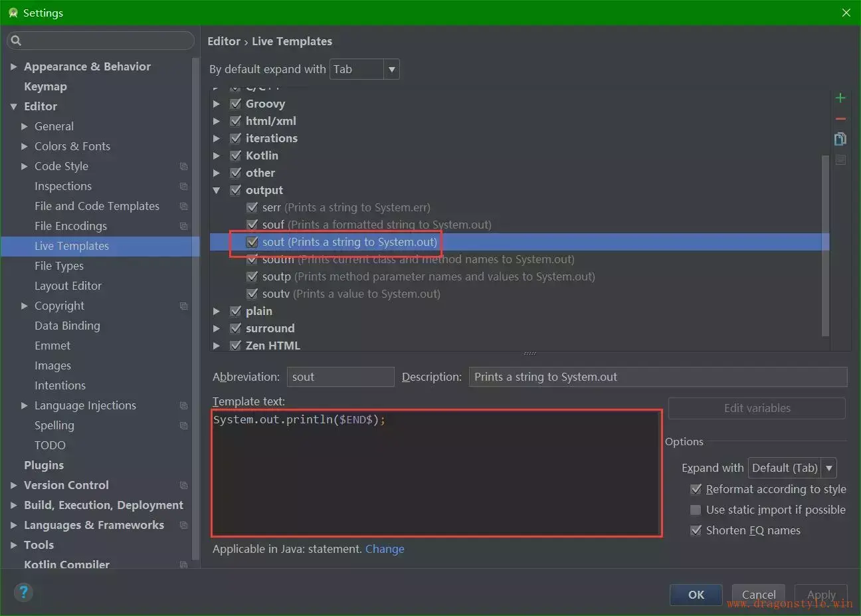Expand the Groovy template group
Image resolution: width=861 pixels, height=616 pixels.
(217, 104)
